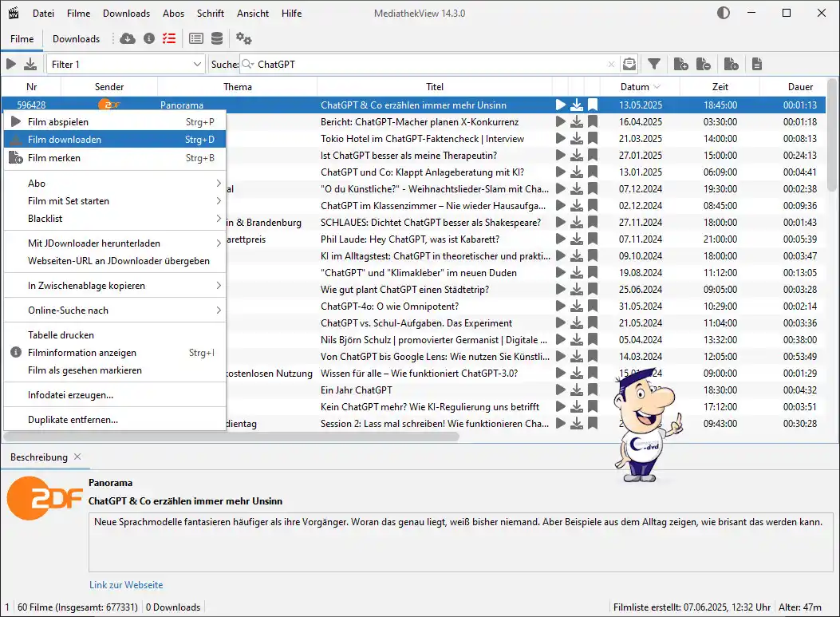Open 'Link zur Webseite' link
840x617 pixels.
[126, 585]
